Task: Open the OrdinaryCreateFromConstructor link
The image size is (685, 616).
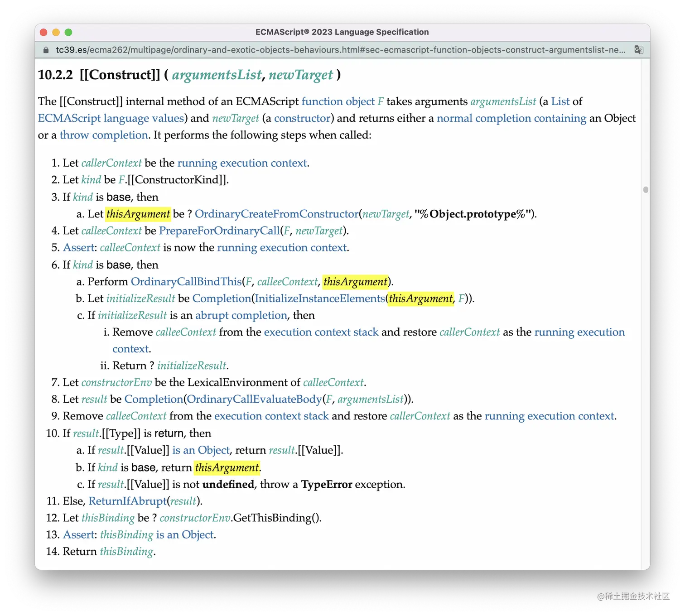Action: click(277, 214)
